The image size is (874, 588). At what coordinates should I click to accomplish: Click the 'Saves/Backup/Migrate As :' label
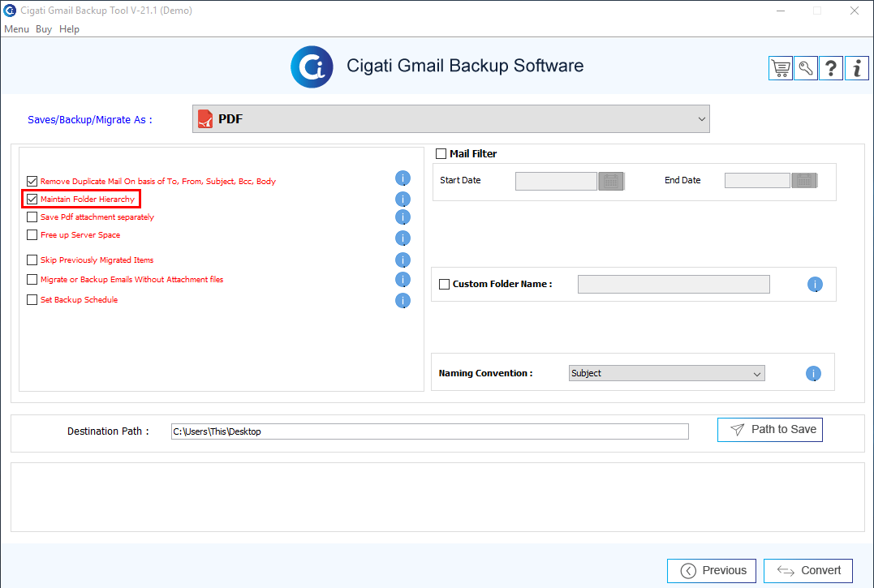pyautogui.click(x=90, y=120)
